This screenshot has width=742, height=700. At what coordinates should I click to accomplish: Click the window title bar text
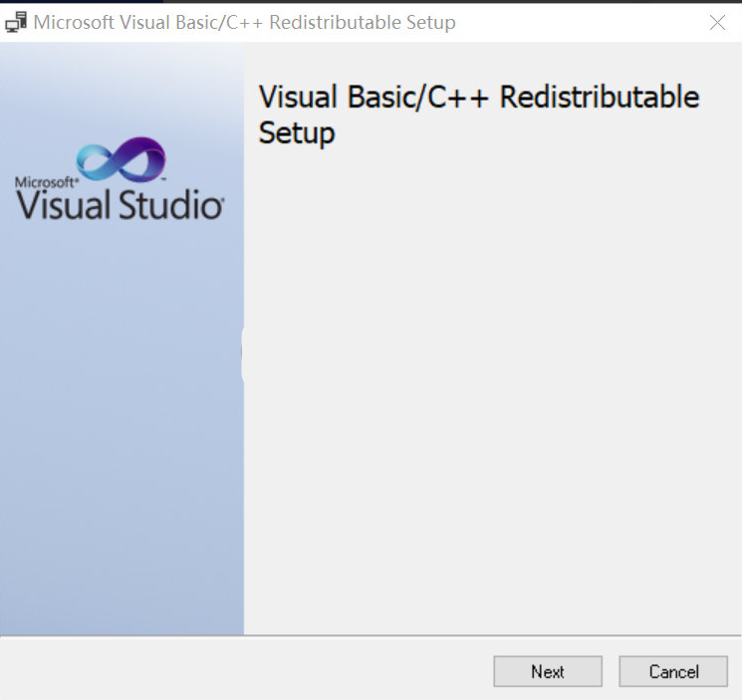(244, 22)
